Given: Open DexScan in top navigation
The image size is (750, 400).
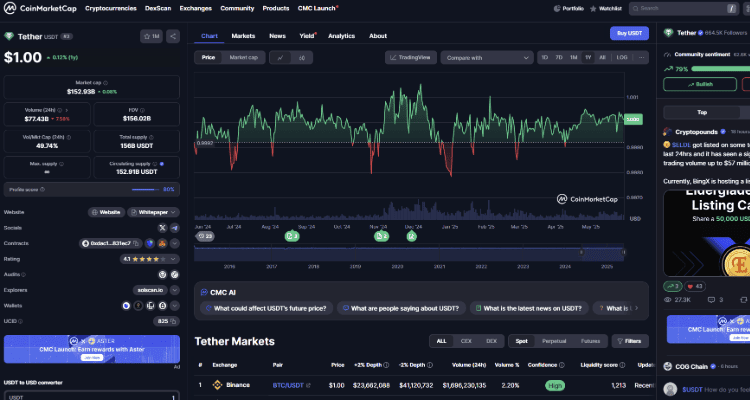Looking at the screenshot, I should pos(158,8).
